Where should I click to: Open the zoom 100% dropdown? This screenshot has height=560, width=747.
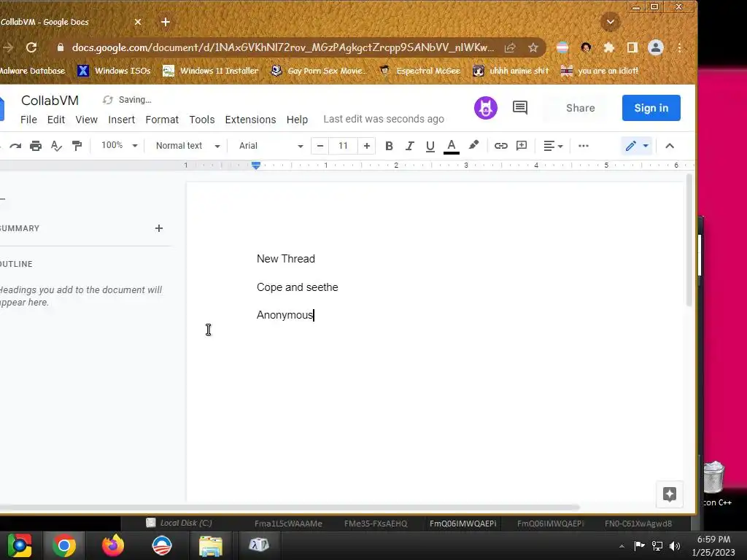tap(119, 145)
